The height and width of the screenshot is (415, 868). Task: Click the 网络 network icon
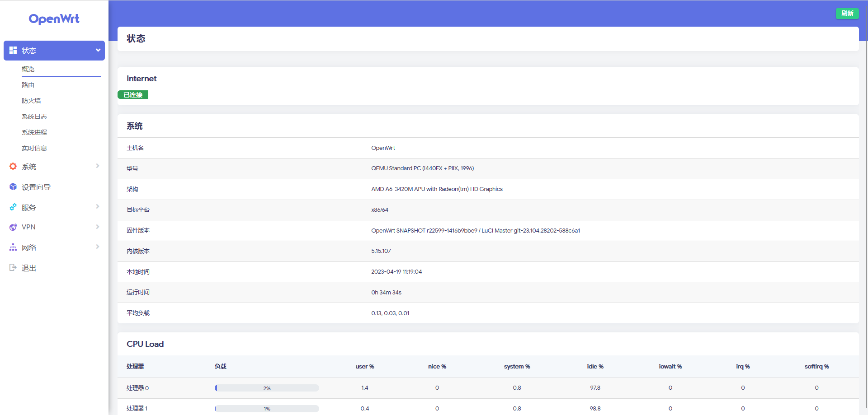13,247
